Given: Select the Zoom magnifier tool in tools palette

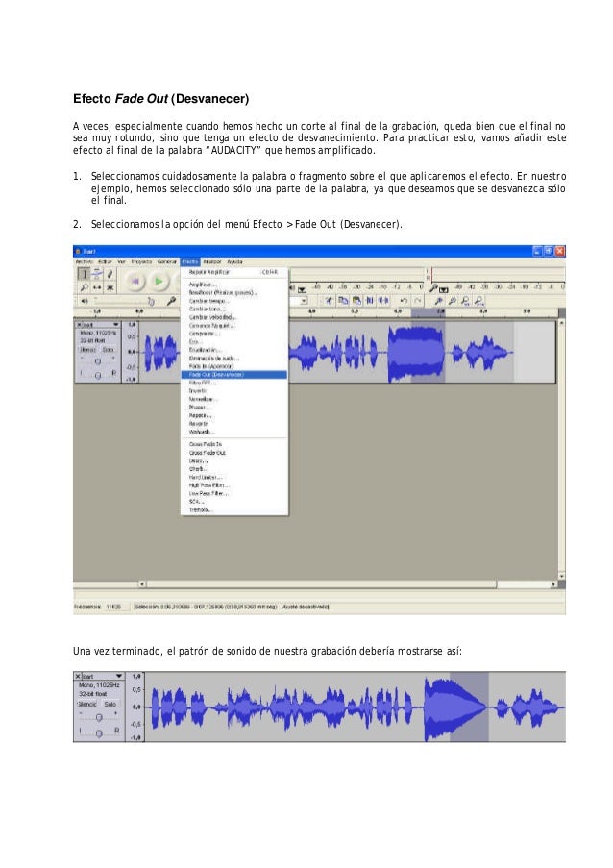Looking at the screenshot, I should point(84,287).
